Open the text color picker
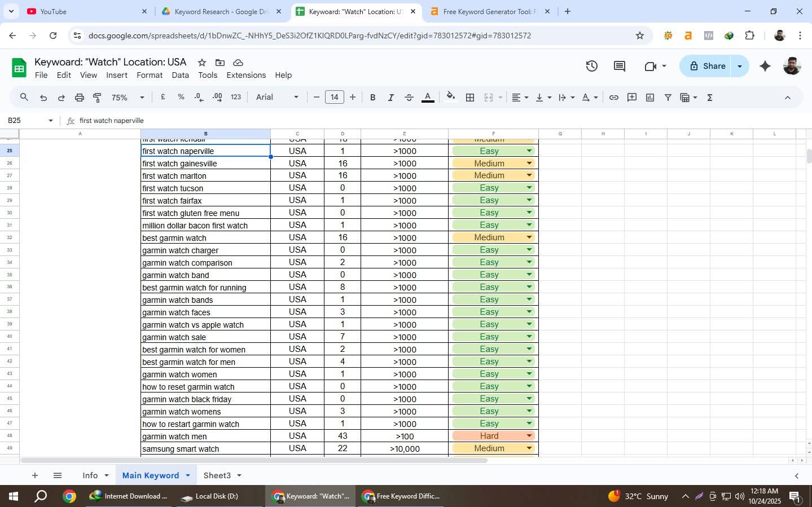Image resolution: width=812 pixels, height=507 pixels. [428, 97]
